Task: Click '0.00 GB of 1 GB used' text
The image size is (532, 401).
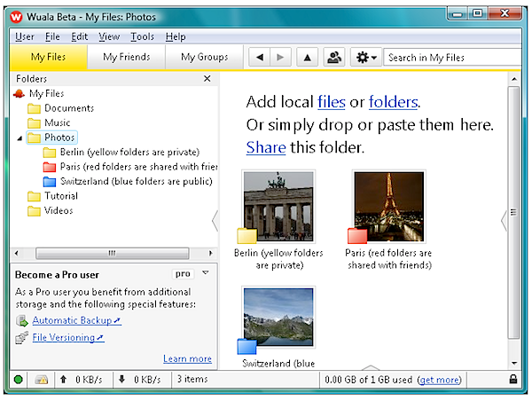Action: 369,380
